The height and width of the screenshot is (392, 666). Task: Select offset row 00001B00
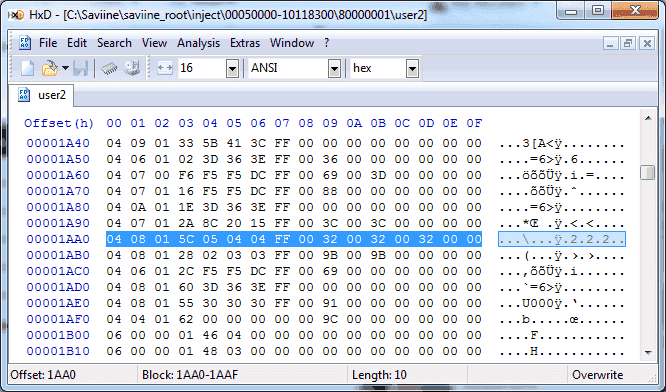[x=58, y=335]
